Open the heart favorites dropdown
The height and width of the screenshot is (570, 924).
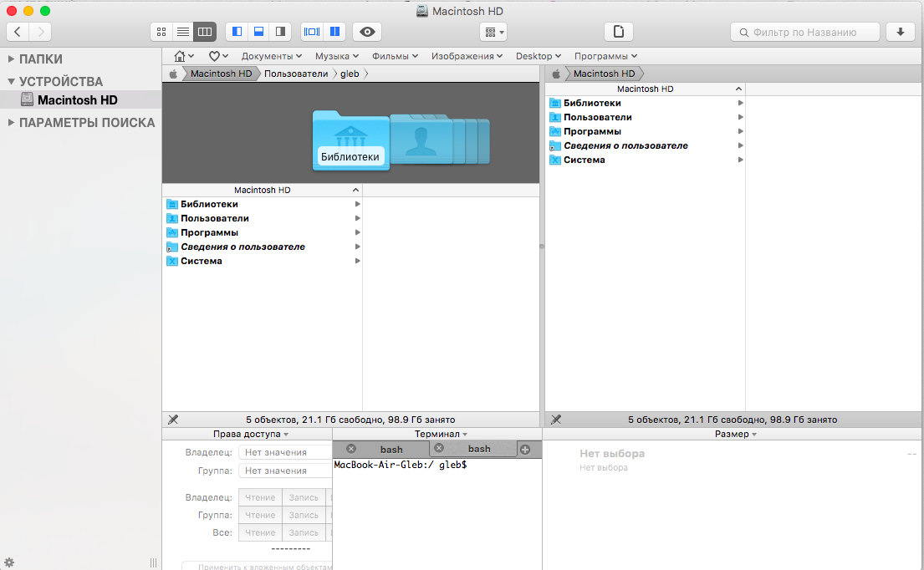point(218,56)
